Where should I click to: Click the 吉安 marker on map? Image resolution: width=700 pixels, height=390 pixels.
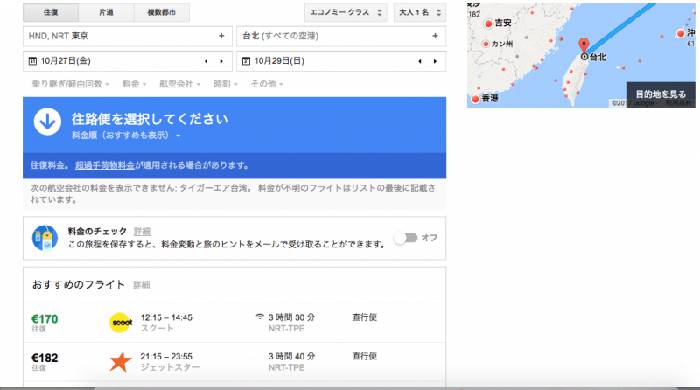(x=488, y=23)
